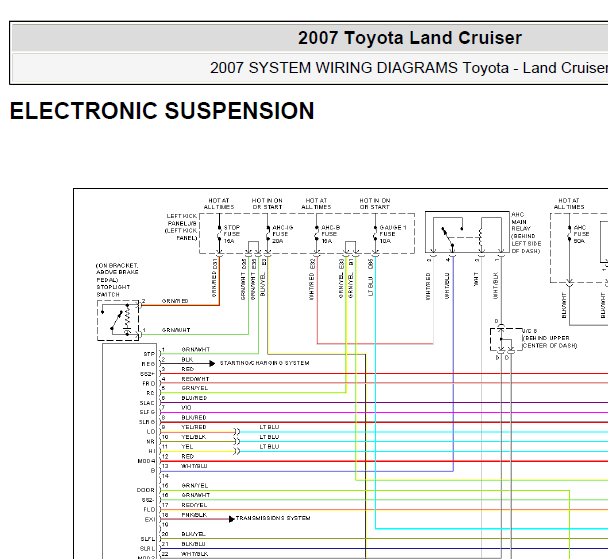The width and height of the screenshot is (608, 559).
Task: Click the STARTING/CHARGING SYSTEM reference
Action: [x=264, y=363]
